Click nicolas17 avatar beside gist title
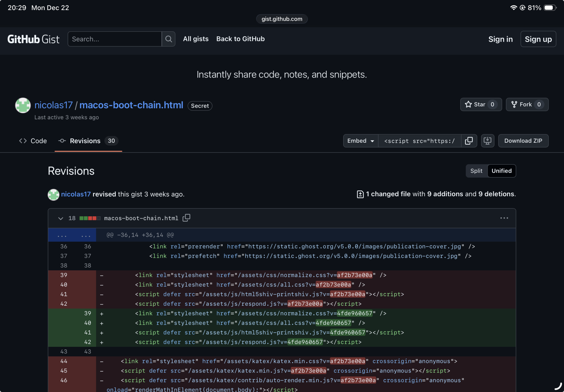Viewport: 564px width, 392px height. [x=23, y=105]
